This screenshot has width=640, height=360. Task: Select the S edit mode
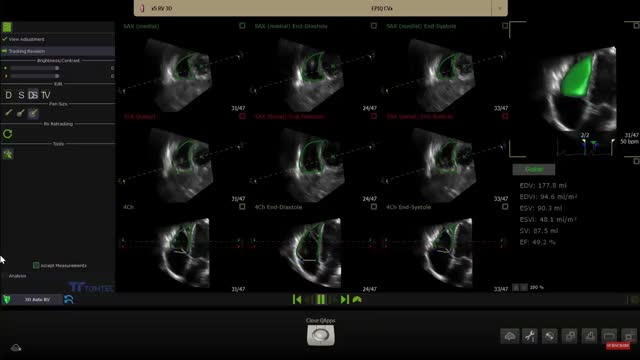click(21, 95)
